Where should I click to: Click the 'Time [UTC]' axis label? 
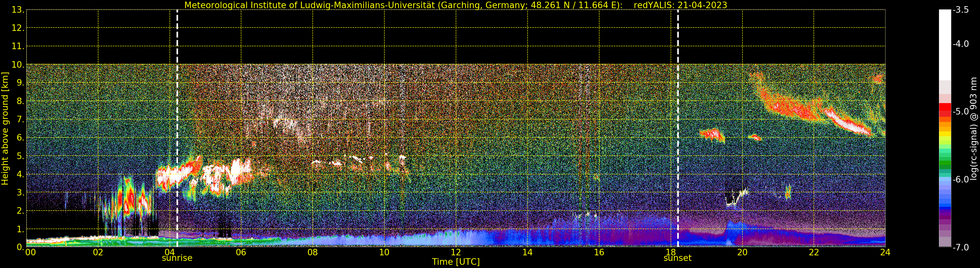456,262
